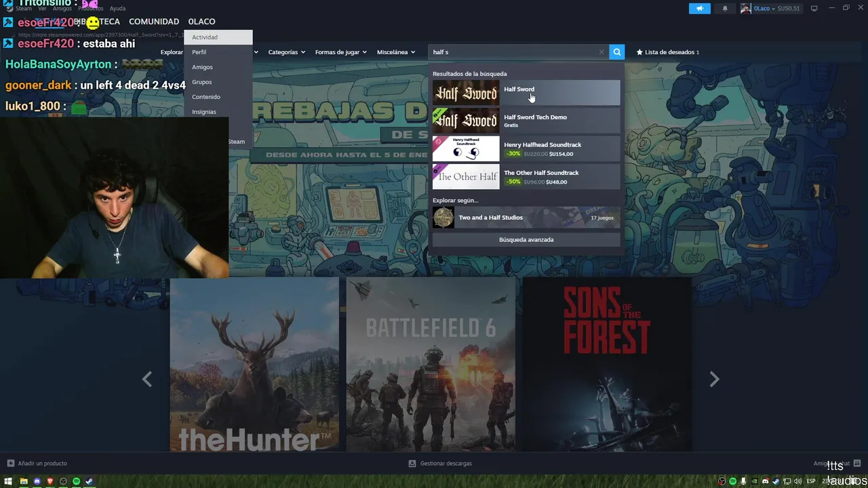This screenshot has height=488, width=868.
Task: Click the blue magnifier search button
Action: point(616,52)
